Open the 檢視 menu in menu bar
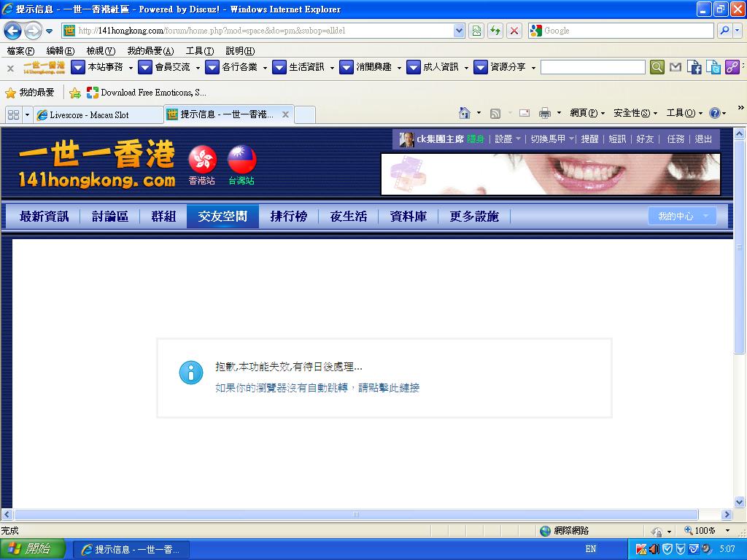 100,50
